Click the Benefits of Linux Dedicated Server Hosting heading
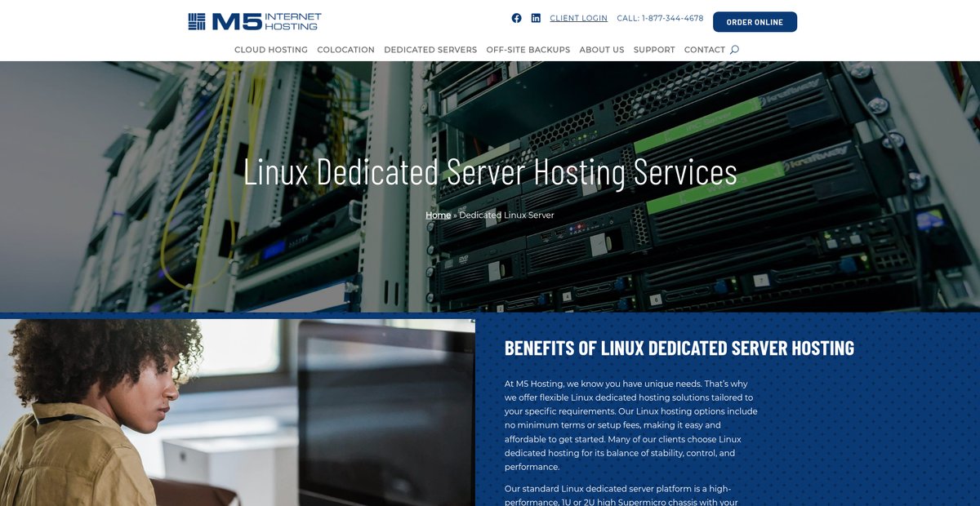This screenshot has width=980, height=506. tap(679, 348)
